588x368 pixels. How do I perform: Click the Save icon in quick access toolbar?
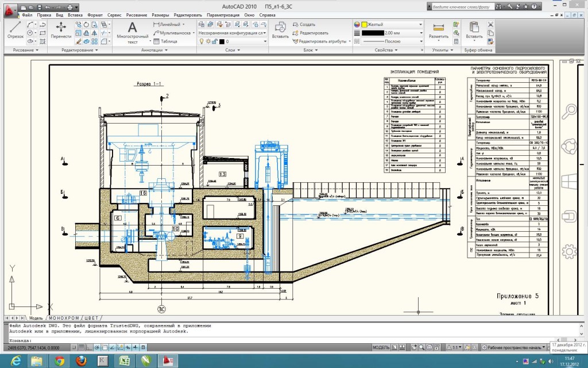40,7
